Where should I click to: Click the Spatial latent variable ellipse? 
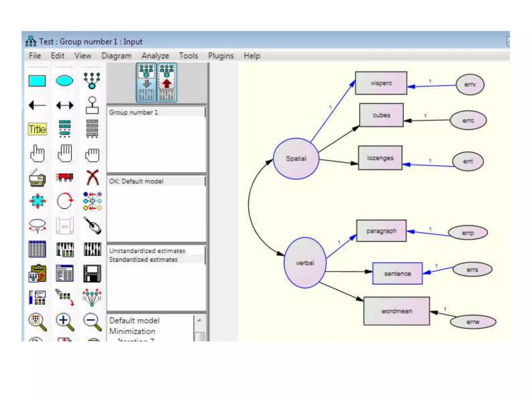[296, 158]
